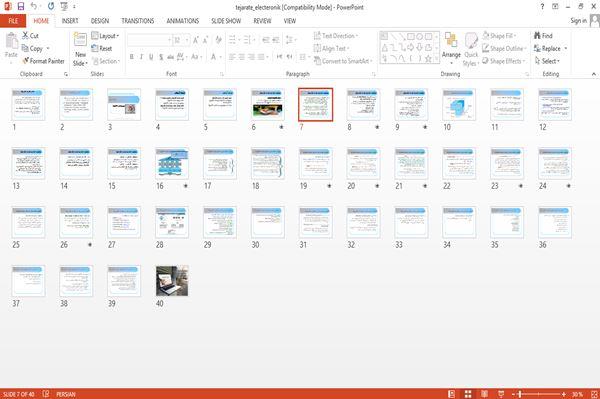The width and height of the screenshot is (600, 399).
Task: Open the TRANSITIONS ribbon tab
Action: (138, 21)
